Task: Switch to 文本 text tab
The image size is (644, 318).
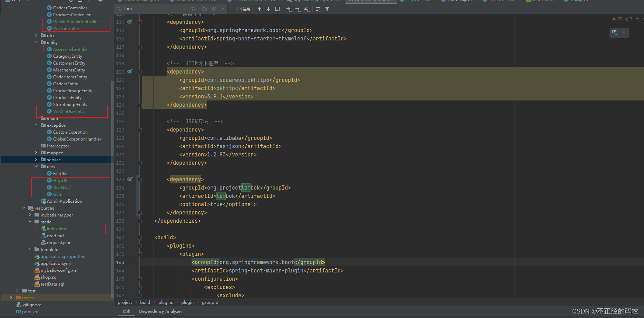Action: [126, 311]
